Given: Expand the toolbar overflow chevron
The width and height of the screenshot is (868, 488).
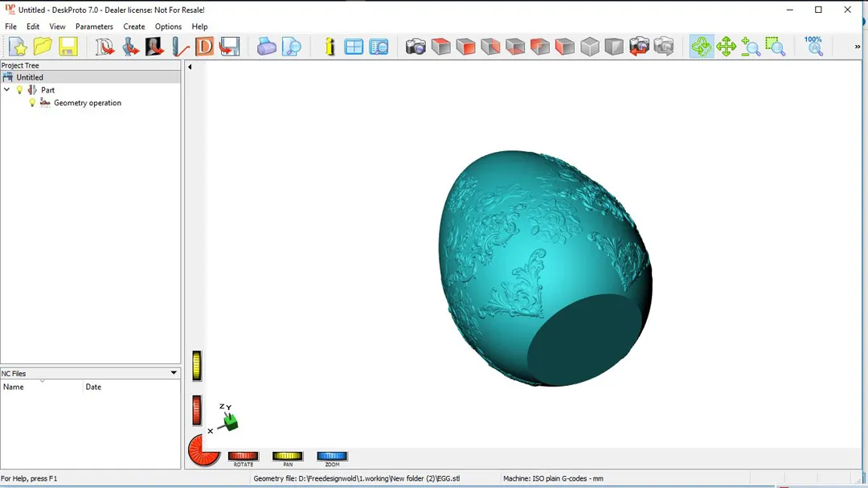Looking at the screenshot, I should click(x=858, y=47).
